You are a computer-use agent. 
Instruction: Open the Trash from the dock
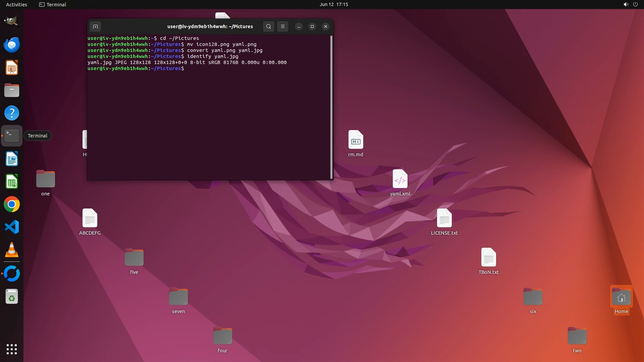pyautogui.click(x=11, y=297)
